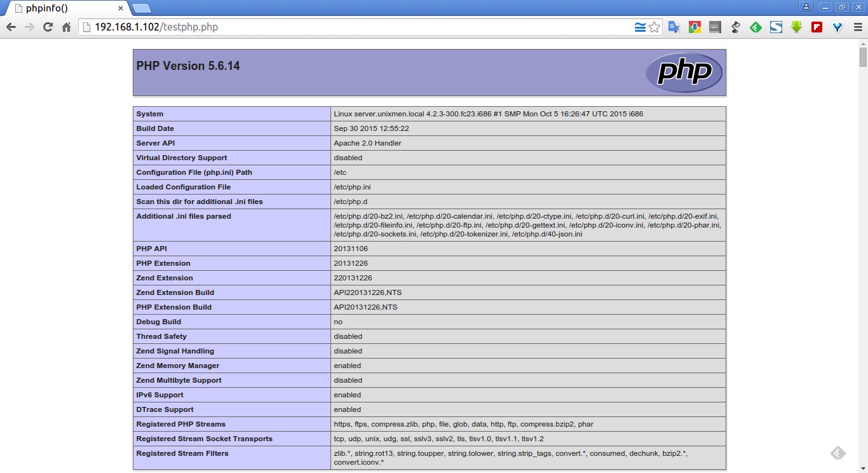Click the address bar showing 192.168.1.102/testphp.php
Screen dimensions: 868x473
point(356,27)
